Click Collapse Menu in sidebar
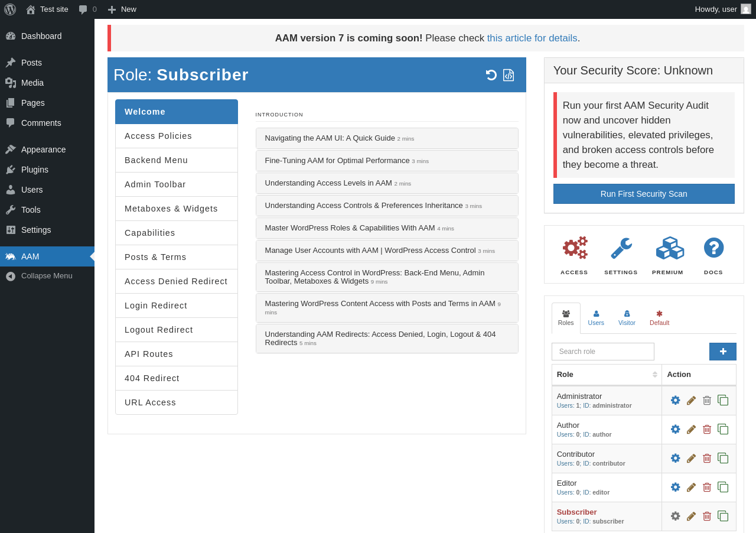This screenshot has width=756, height=533. click(47, 276)
